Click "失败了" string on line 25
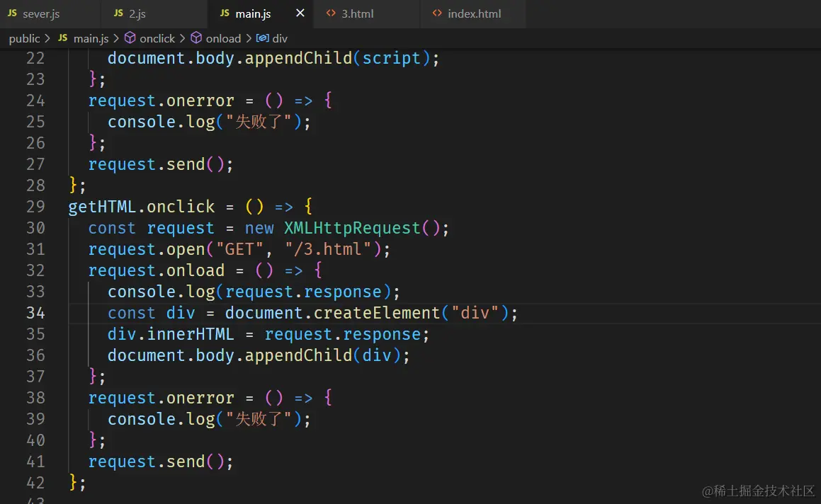The height and width of the screenshot is (504, 821). pos(259,122)
